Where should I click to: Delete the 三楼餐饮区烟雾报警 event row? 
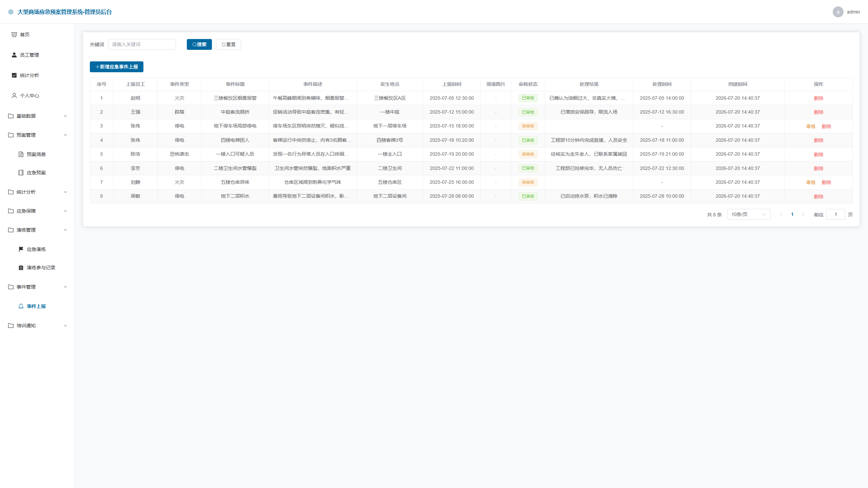pos(818,98)
